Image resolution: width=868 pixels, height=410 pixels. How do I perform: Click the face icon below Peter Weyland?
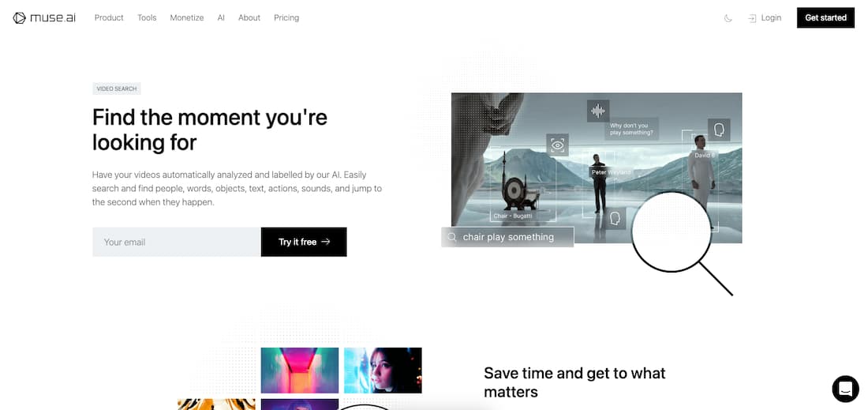[615, 218]
